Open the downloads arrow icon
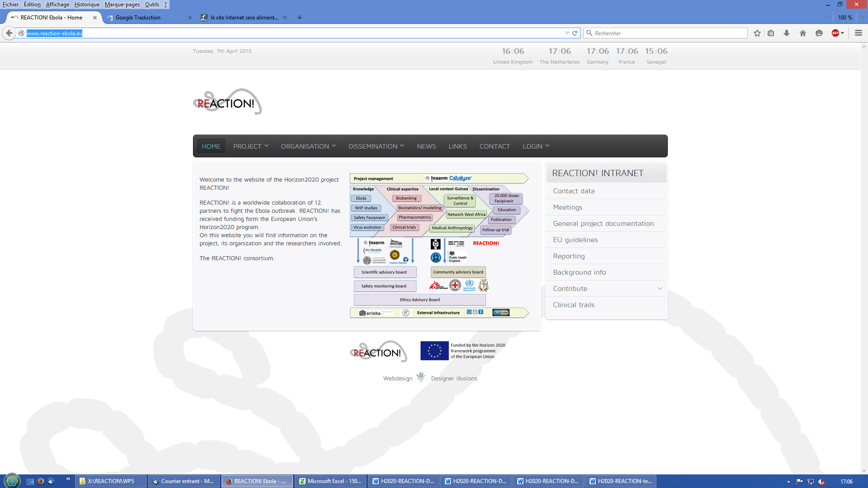This screenshot has width=868, height=488. point(787,33)
